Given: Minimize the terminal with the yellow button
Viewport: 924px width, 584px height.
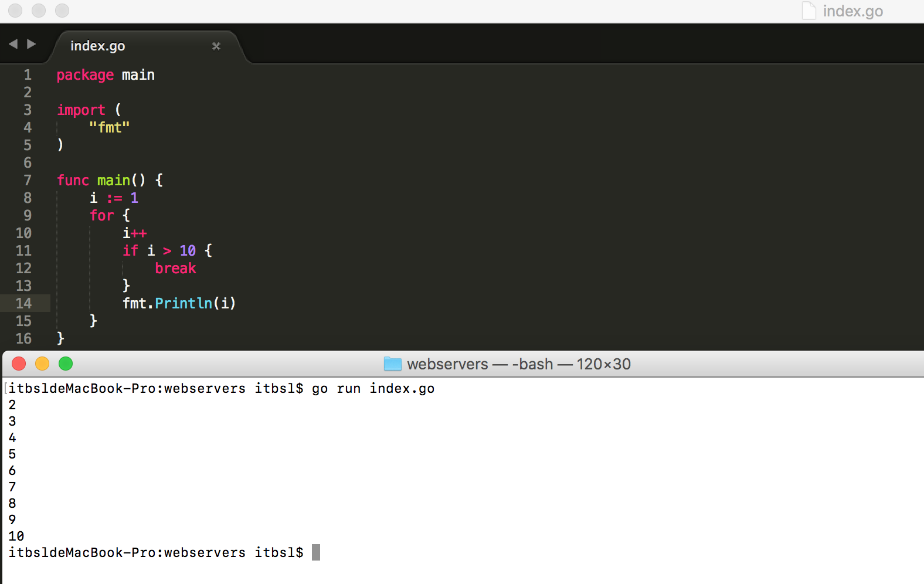Looking at the screenshot, I should coord(42,364).
